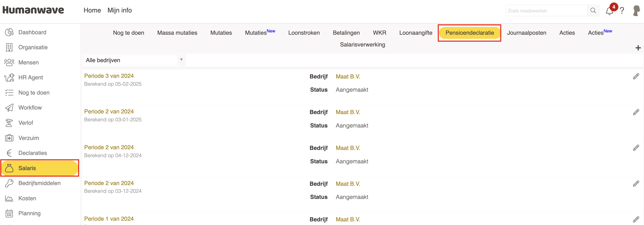Open Planning from the sidebar
644x225 pixels.
pyautogui.click(x=29, y=213)
